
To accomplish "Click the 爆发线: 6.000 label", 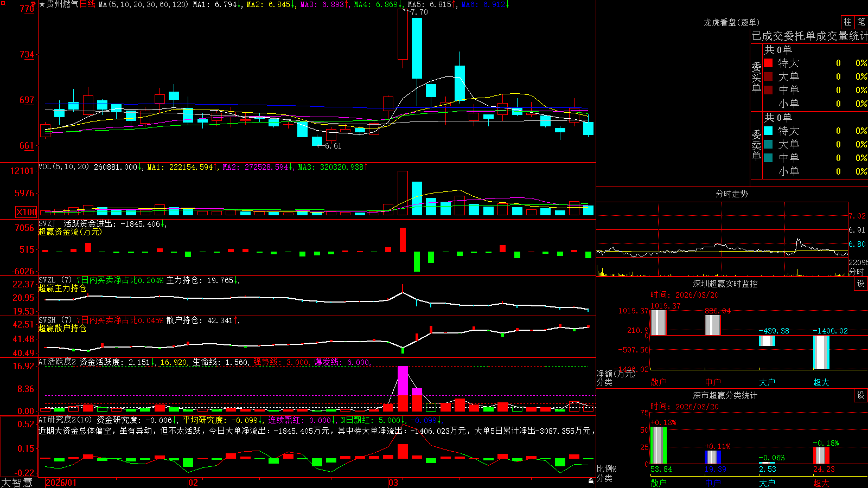I will click(x=342, y=362).
